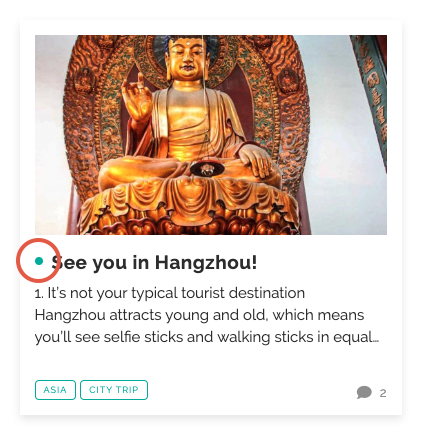Viewport: 422px width, 435px height.
Task: Click the Buddha's face in the featured photo
Action: pyautogui.click(x=187, y=57)
